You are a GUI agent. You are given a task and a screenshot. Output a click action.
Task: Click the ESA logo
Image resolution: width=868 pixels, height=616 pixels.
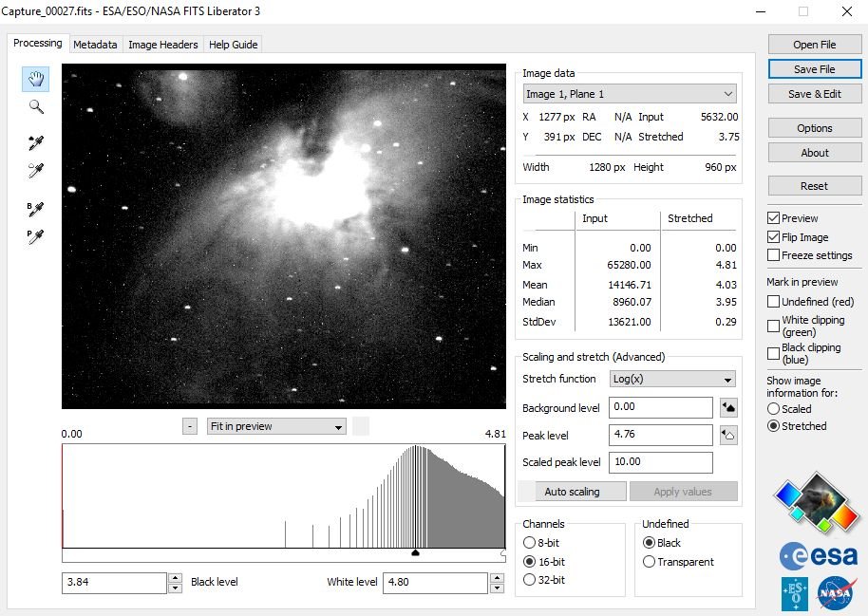(819, 555)
